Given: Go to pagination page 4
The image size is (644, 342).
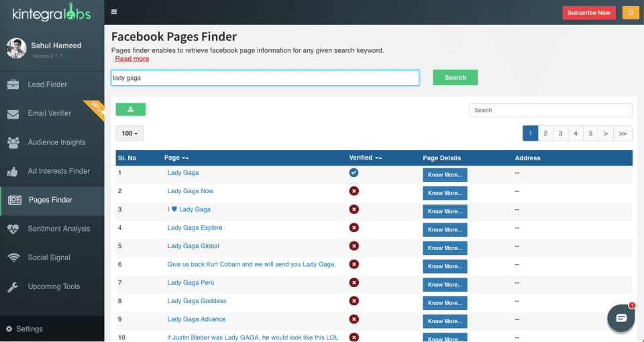Looking at the screenshot, I should coord(576,133).
